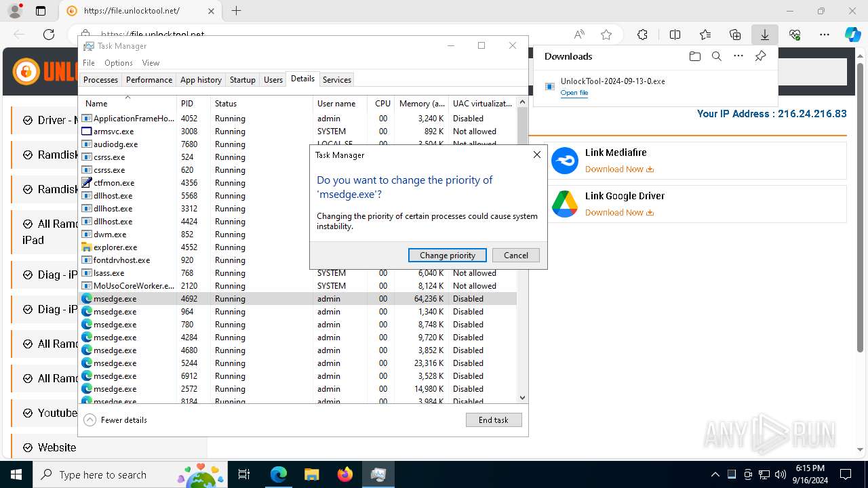Close the priority confirmation dialog
This screenshot has height=488, width=868.
tap(537, 155)
